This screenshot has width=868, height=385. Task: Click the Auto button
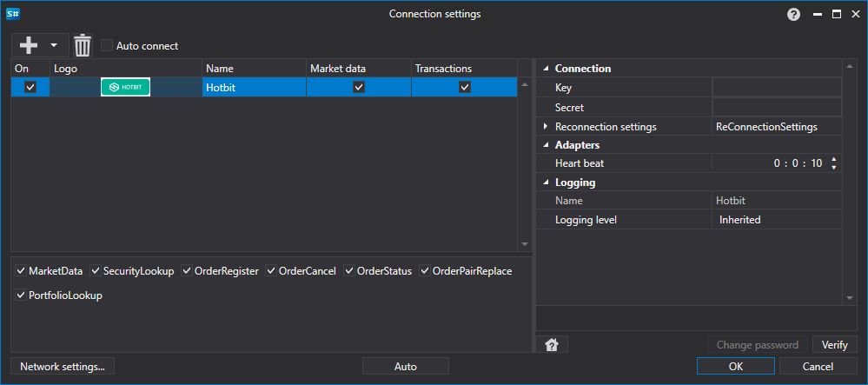pyautogui.click(x=405, y=366)
